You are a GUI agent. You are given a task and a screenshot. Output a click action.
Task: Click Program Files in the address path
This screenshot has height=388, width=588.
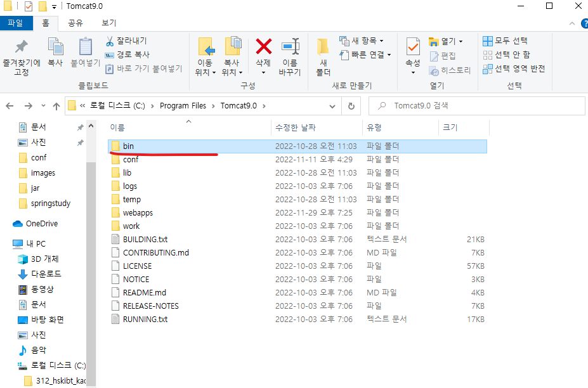click(x=183, y=106)
